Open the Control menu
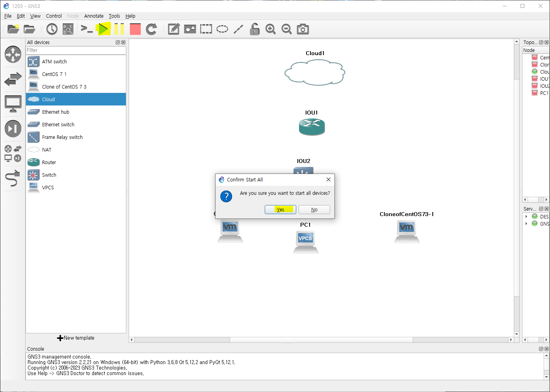Image resolution: width=550 pixels, height=392 pixels. [x=54, y=16]
